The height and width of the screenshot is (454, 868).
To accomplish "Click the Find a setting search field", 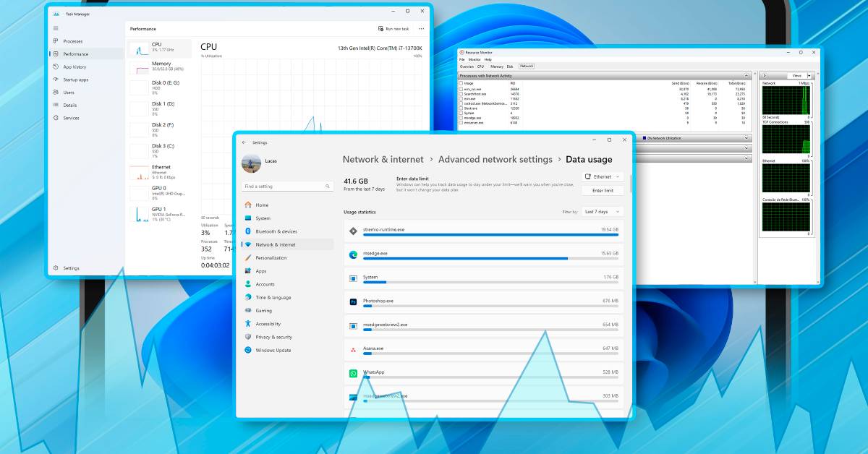I will 288,187.
